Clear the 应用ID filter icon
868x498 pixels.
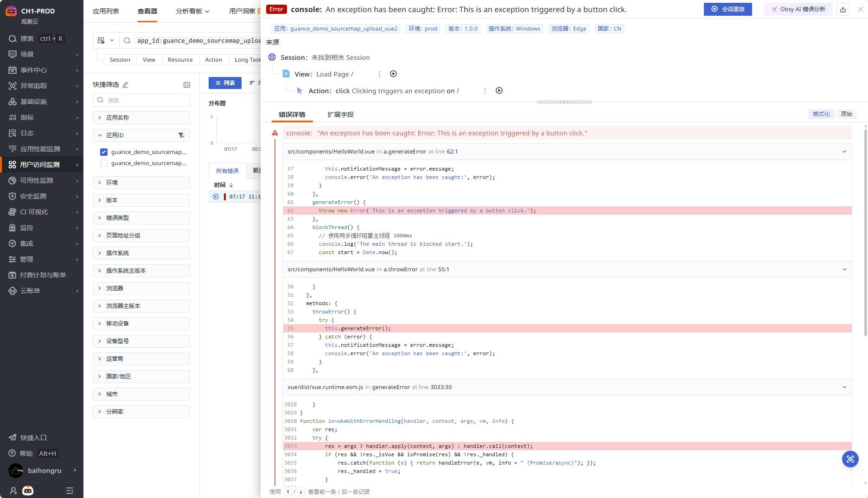[x=181, y=135]
